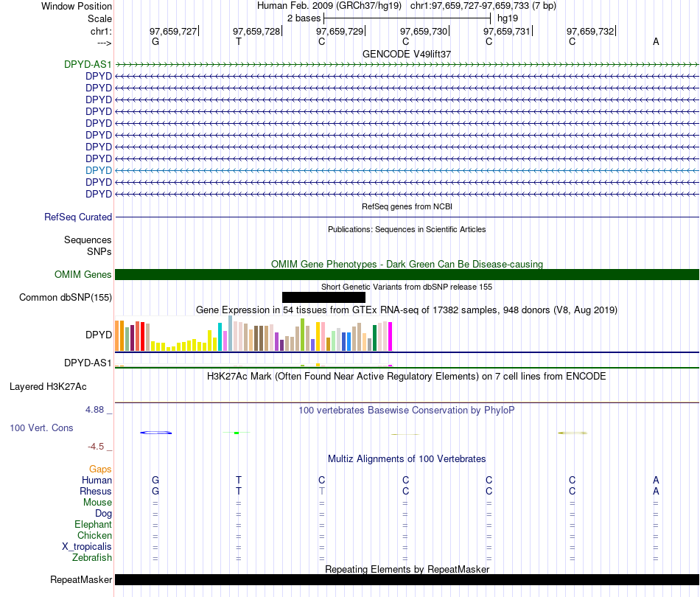This screenshot has height=597, width=700.
Task: Click Publications: Sequences in Scientific Articles title
Action: 407,229
